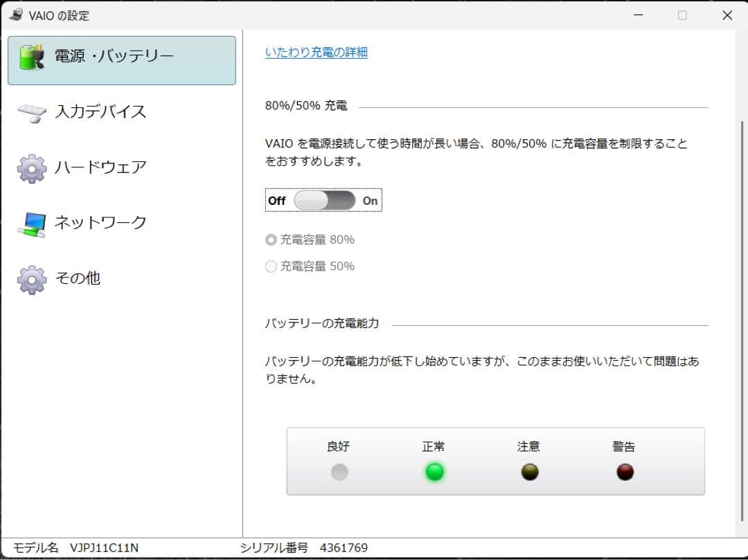The height and width of the screenshot is (560, 748).
Task: Click the 注意 status label
Action: click(x=528, y=446)
